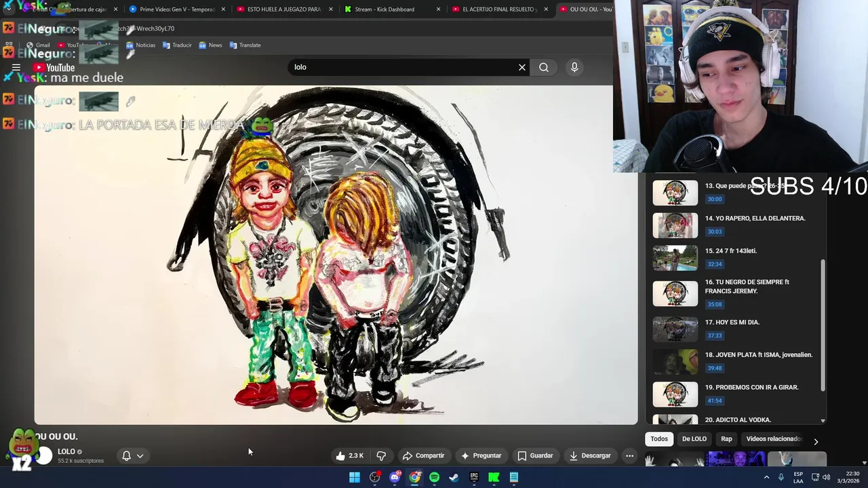Screen dimensions: 868x488
Task: Expand the notification options chevron
Action: tap(140, 455)
